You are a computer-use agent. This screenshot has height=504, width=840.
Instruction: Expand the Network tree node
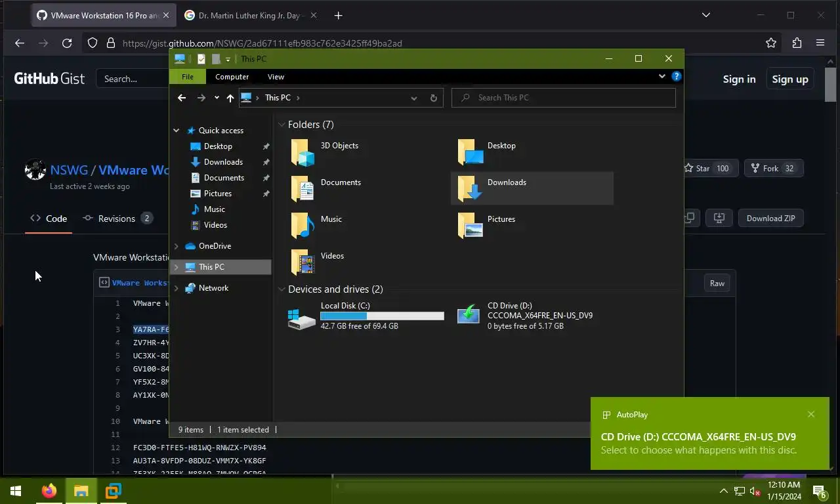click(176, 288)
